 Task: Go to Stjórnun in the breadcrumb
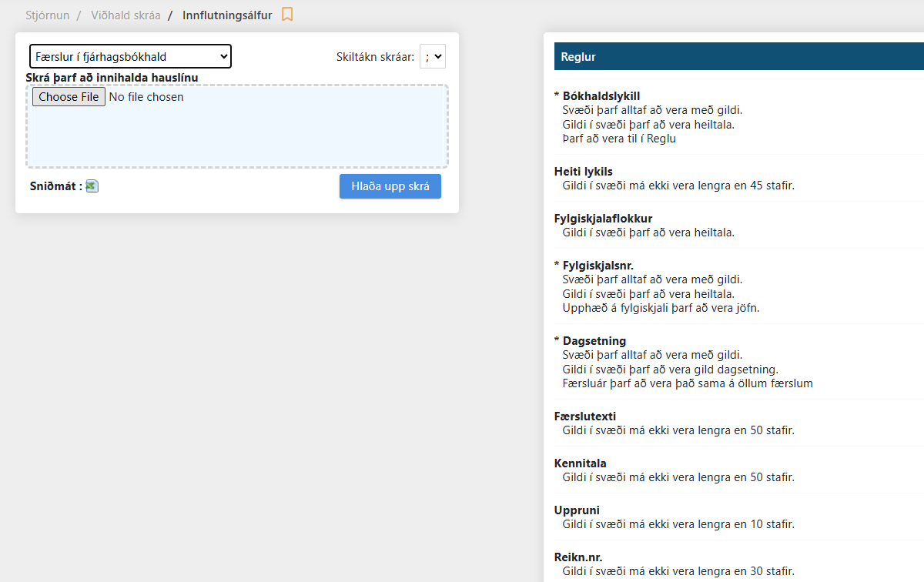point(47,15)
